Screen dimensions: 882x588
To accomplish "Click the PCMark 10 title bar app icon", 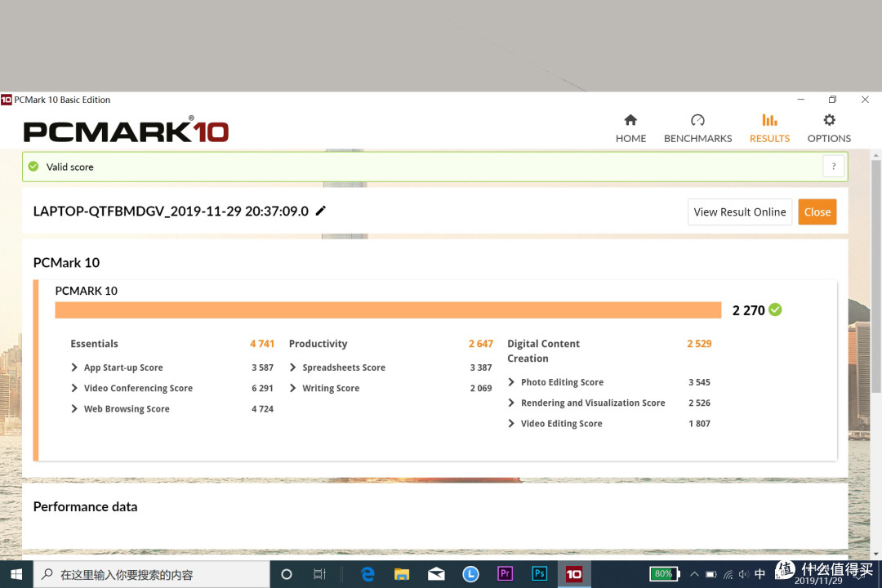I will 7,100.
